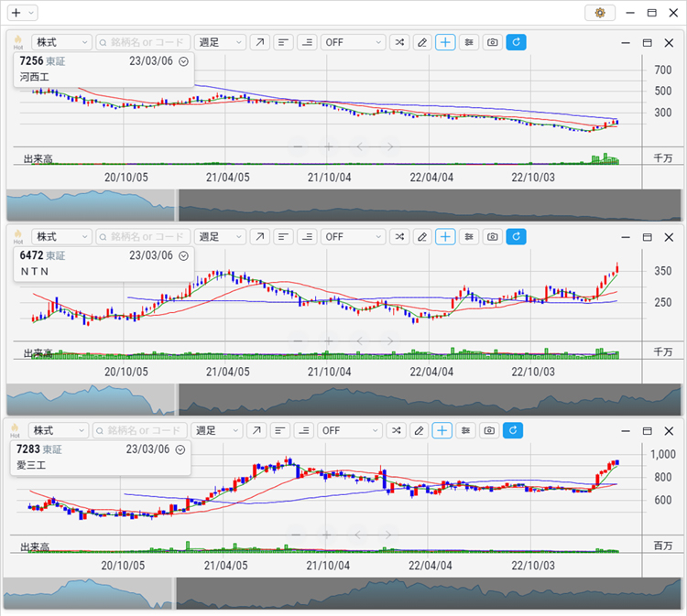Toggle crosshair button in the 7283 chart

[442, 430]
